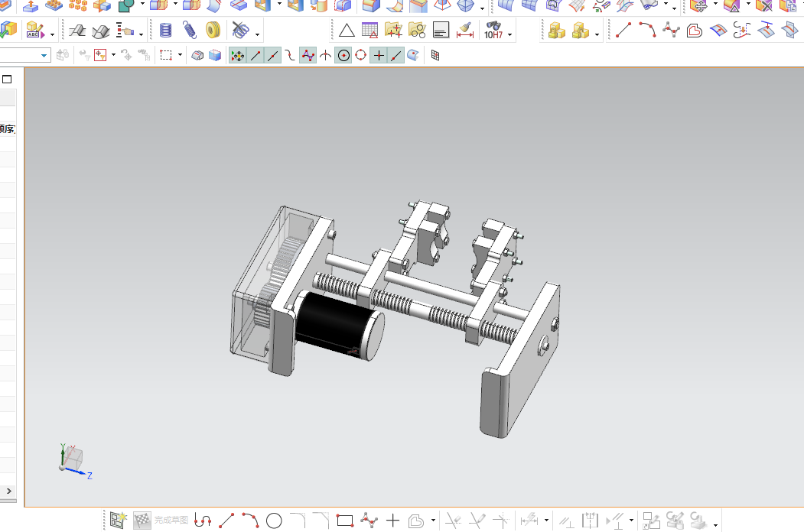Select the sketch Point plus tool at bottom
The width and height of the screenshot is (804, 532).
392,521
